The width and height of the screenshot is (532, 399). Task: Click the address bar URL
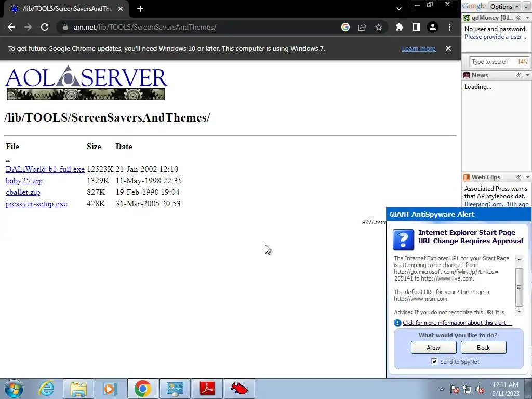145,27
